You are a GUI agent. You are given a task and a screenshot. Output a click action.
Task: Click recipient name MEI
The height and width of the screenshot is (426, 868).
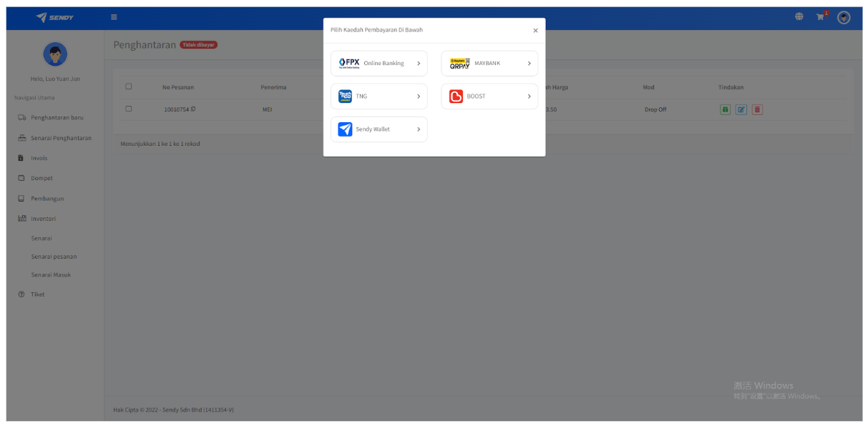tap(268, 109)
